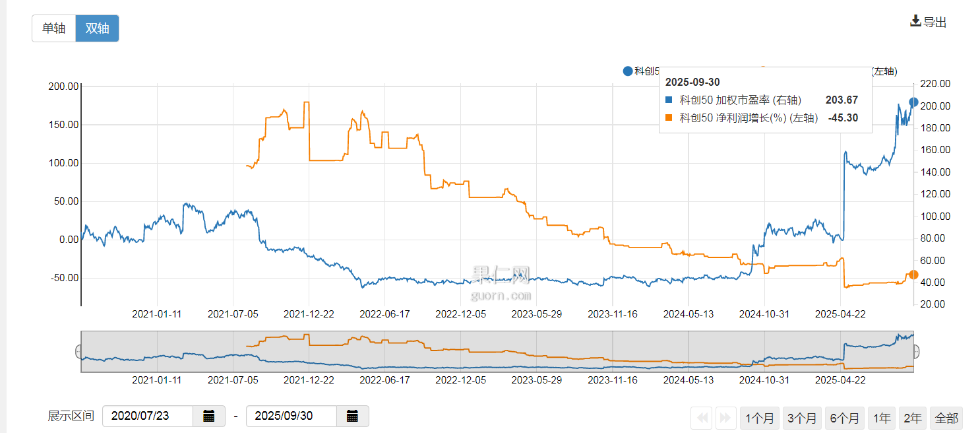Open the end date calendar picker
980x433 pixels.
(x=353, y=416)
